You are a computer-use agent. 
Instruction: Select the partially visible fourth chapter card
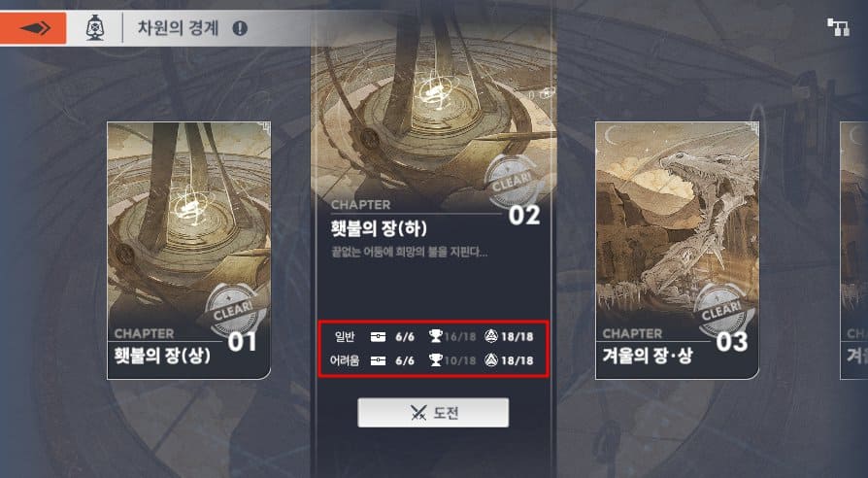pyautogui.click(x=854, y=251)
